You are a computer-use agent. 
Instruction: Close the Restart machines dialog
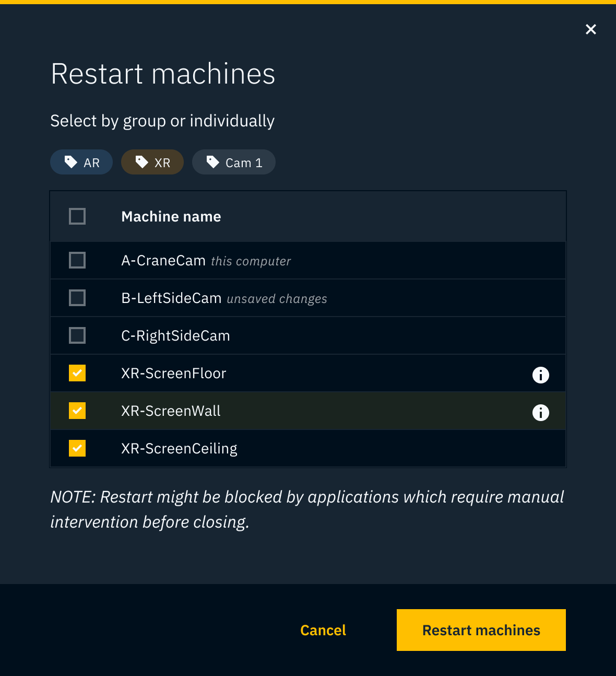tap(590, 29)
